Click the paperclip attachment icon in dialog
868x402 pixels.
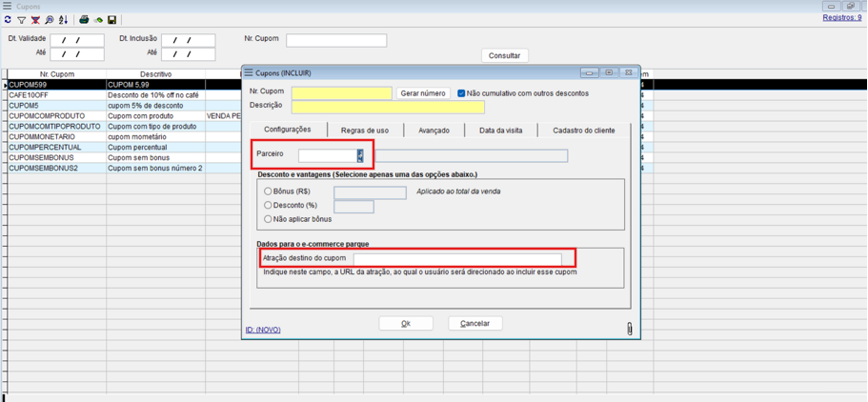629,329
